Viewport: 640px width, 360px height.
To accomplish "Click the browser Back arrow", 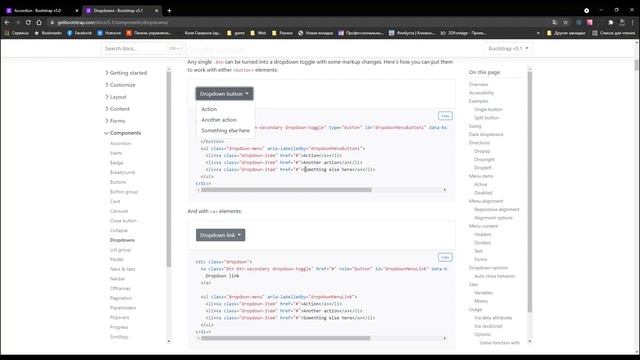I will point(7,22).
